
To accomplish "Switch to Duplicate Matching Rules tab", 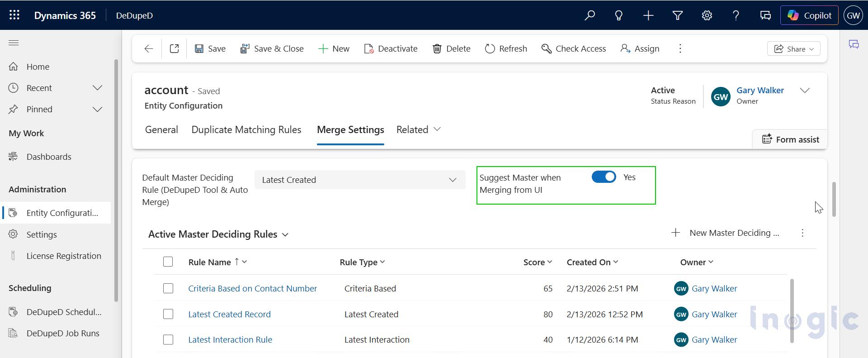I will click(x=246, y=130).
